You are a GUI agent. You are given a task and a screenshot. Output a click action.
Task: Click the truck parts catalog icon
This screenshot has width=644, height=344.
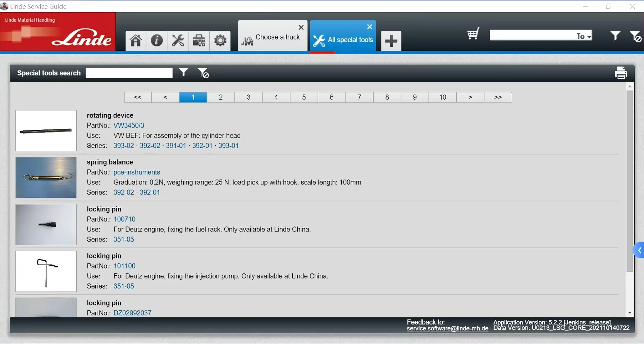pos(199,41)
